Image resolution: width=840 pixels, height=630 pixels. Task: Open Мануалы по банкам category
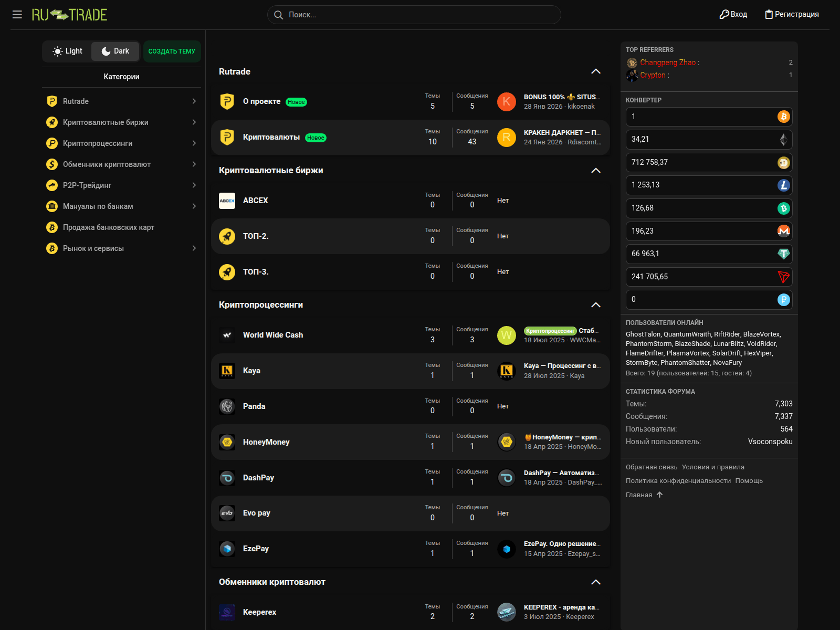[98, 206]
